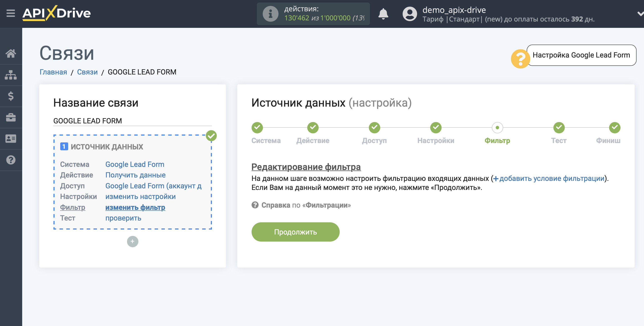Click 'изменить настройки' link

click(140, 197)
